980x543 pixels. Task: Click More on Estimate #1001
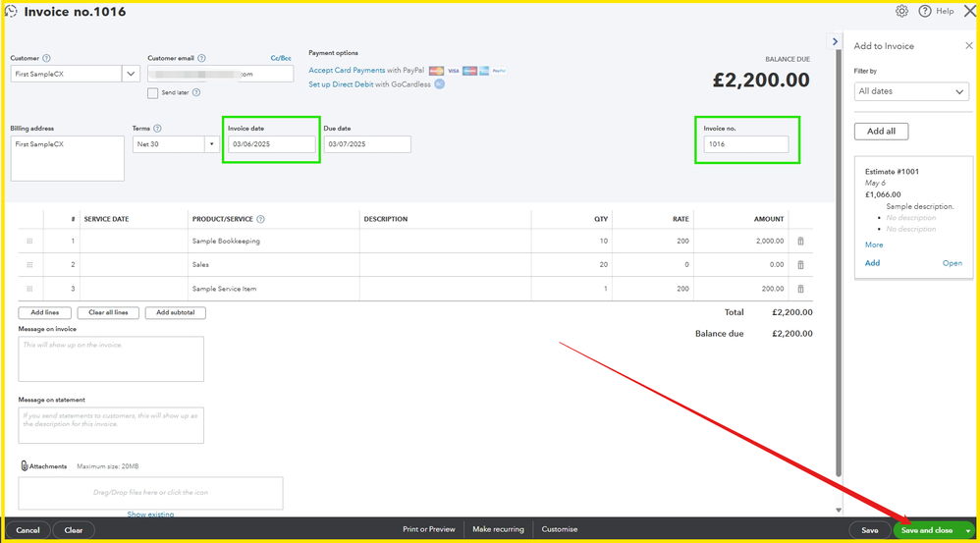[x=874, y=244]
